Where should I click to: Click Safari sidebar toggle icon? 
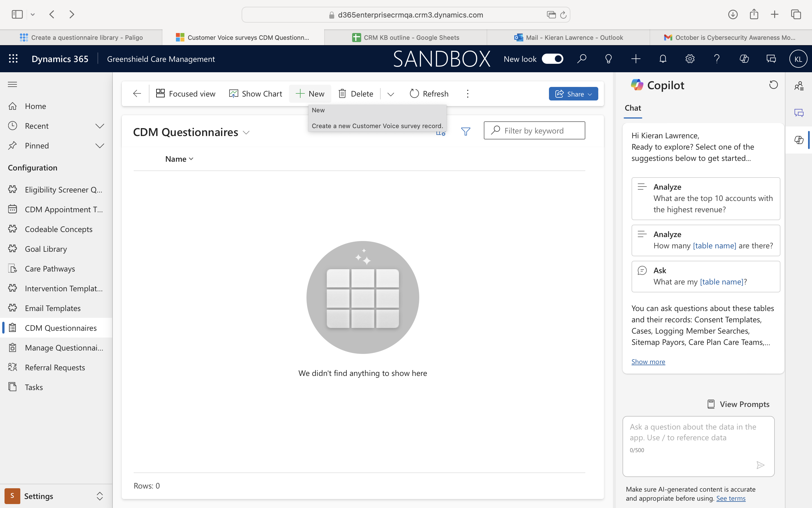[x=17, y=14]
